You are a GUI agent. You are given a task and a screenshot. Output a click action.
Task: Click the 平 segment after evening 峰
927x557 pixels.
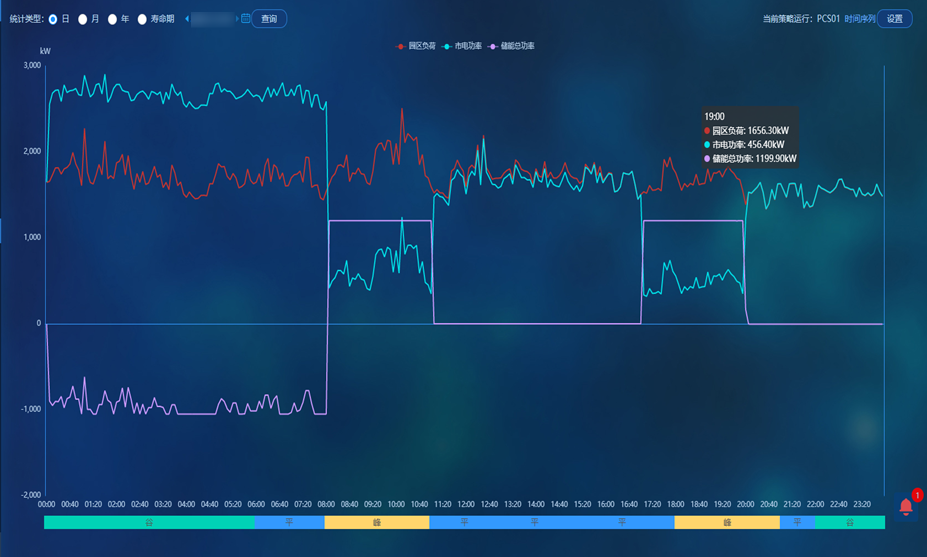pyautogui.click(x=798, y=522)
